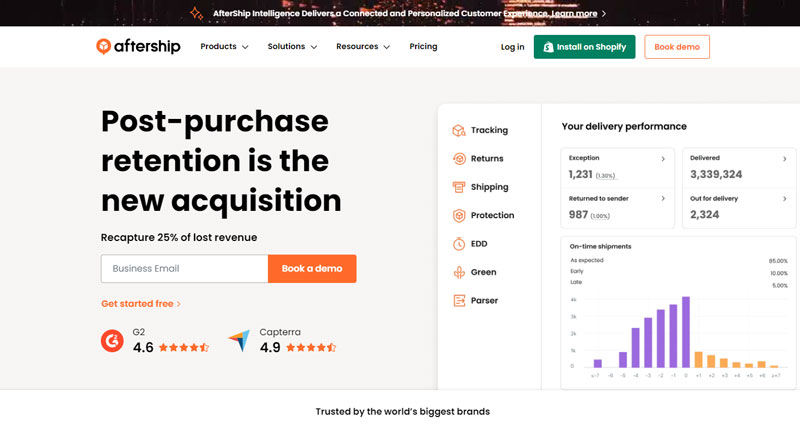Click the Shopify bag icon
The width and height of the screenshot is (800, 428).
tap(548, 47)
